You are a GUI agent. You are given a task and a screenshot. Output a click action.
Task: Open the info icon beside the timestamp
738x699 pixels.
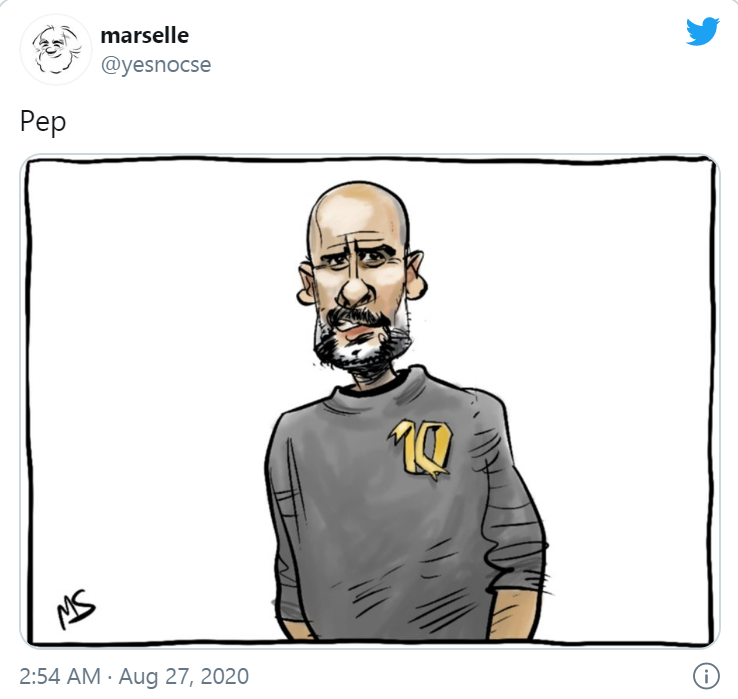[x=706, y=676]
